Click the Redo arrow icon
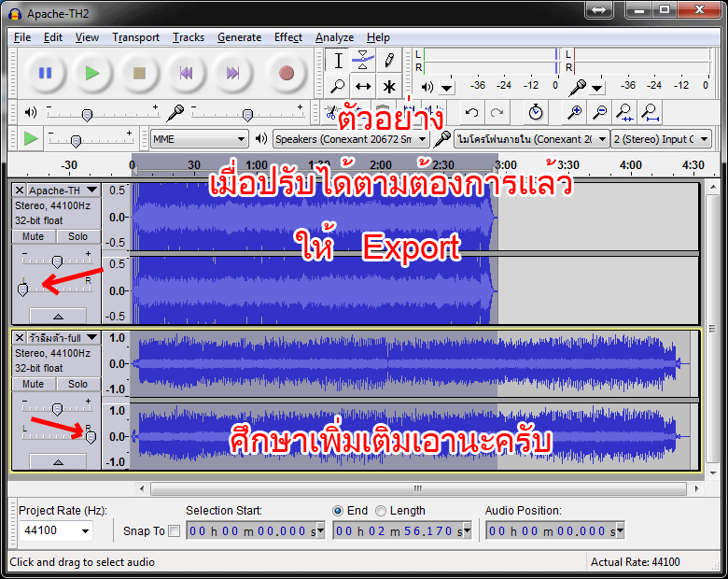 (x=497, y=112)
